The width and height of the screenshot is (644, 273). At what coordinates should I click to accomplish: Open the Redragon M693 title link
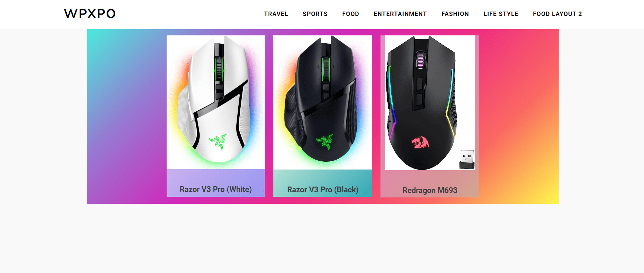430,190
